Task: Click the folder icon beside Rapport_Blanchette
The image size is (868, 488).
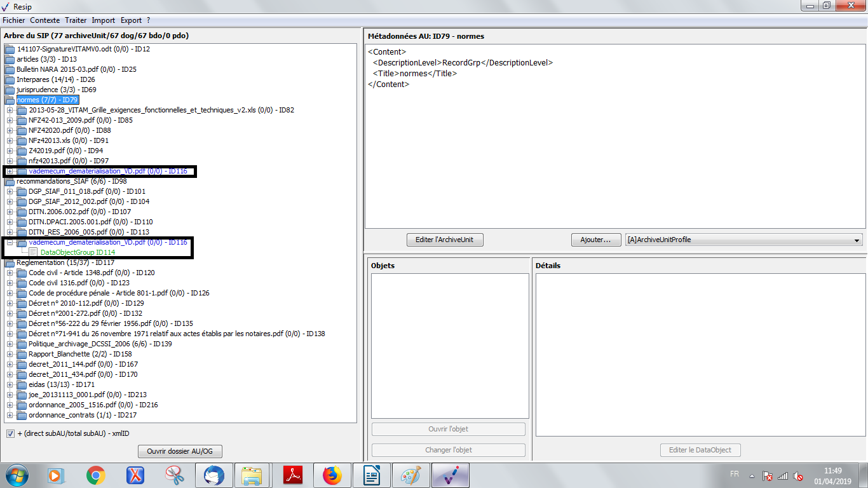Action: (x=22, y=354)
